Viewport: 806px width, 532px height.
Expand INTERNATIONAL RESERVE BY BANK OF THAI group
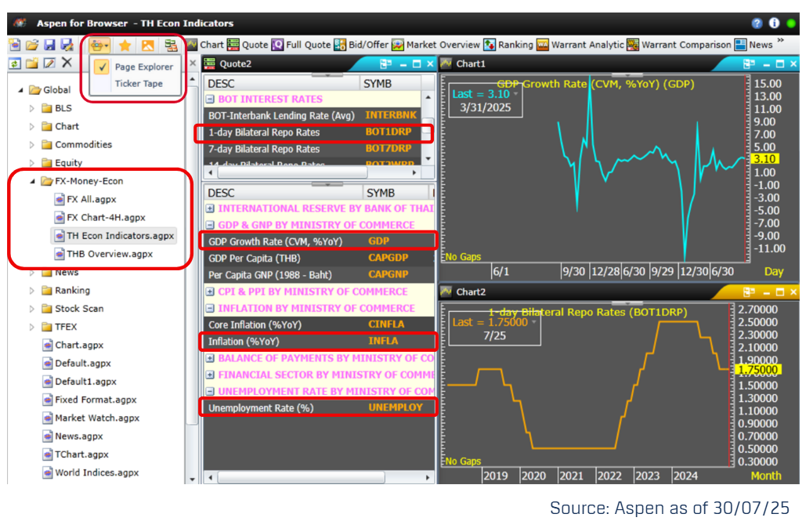pos(210,208)
